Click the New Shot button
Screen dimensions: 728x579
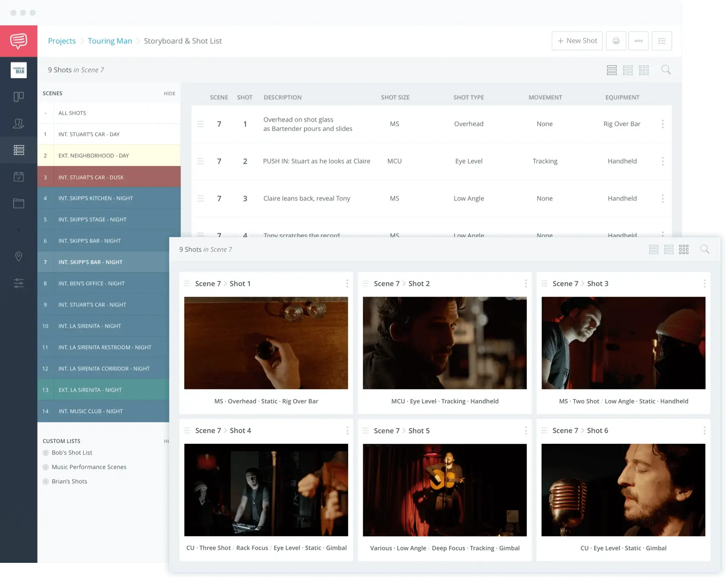[577, 41]
